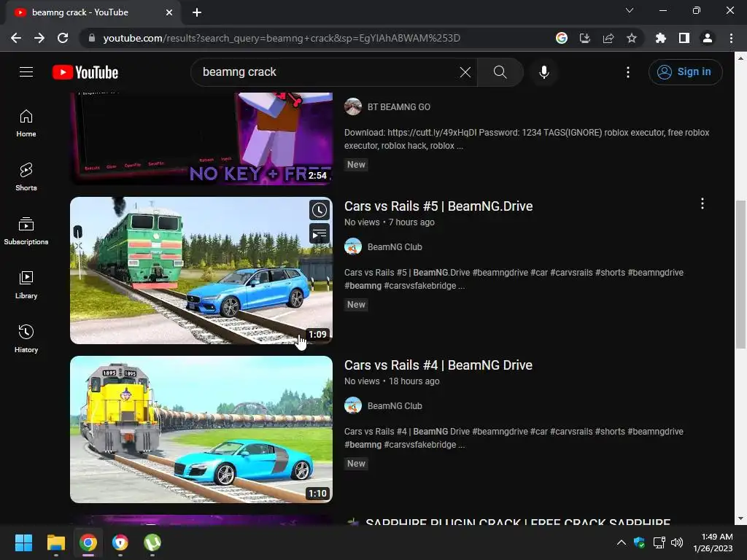Click the Google icon in address bar

[561, 38]
